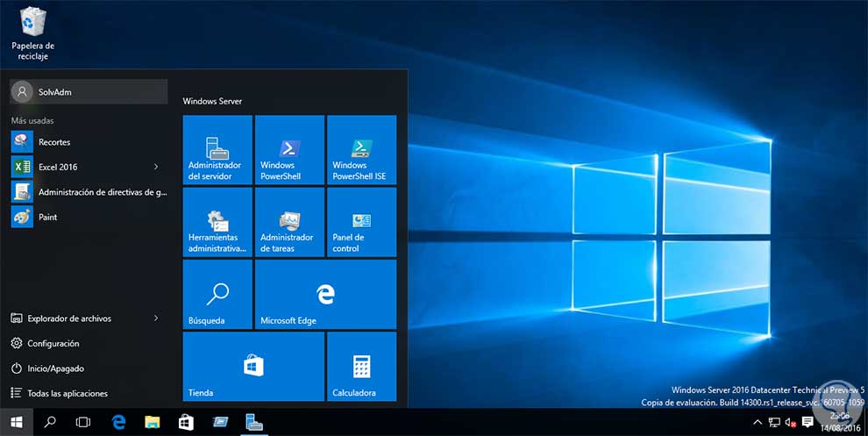This screenshot has height=436, width=868.
Task: Open the Búsqueda tile
Action: point(217,294)
